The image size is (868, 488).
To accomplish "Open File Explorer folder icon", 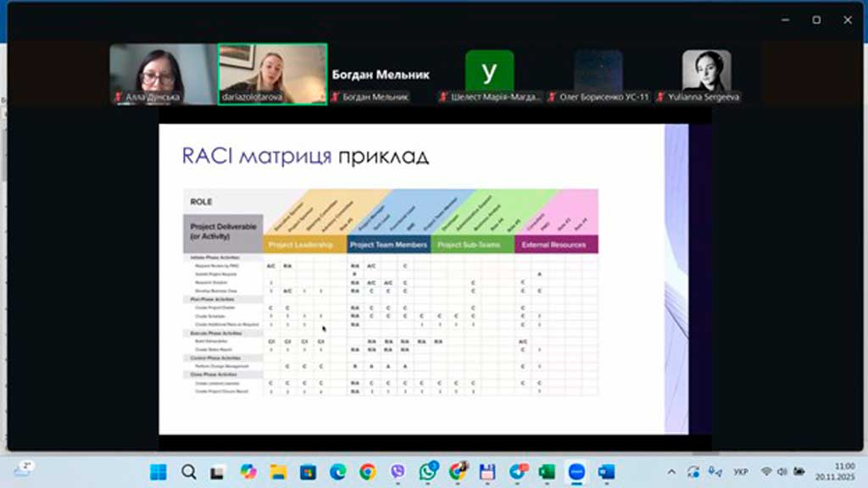I will point(278,471).
